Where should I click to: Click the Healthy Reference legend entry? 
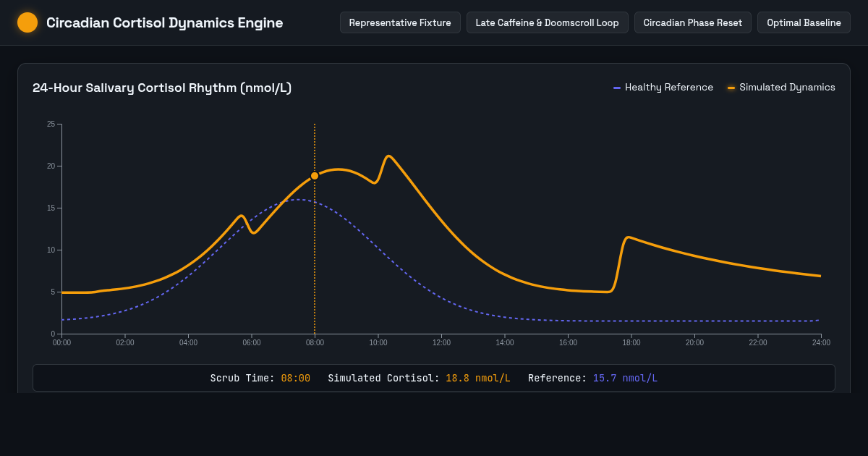[x=663, y=88]
